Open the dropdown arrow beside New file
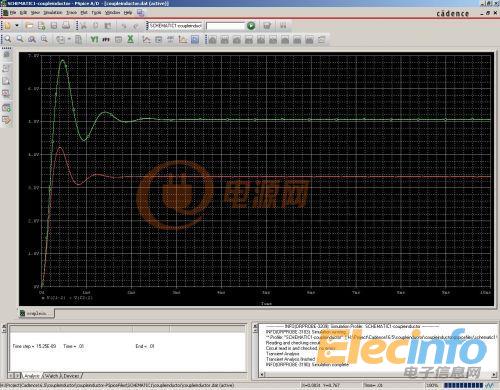The width and height of the screenshot is (500, 390). click(17, 26)
